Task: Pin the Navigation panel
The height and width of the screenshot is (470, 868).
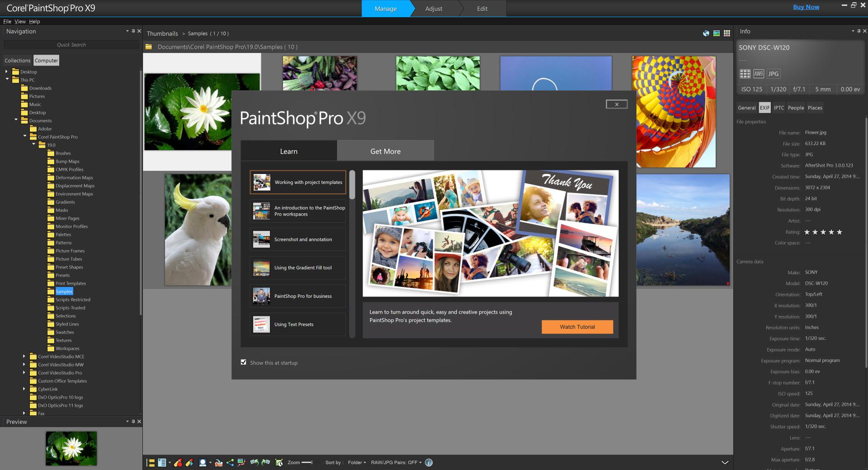Action: pyautogui.click(x=133, y=31)
